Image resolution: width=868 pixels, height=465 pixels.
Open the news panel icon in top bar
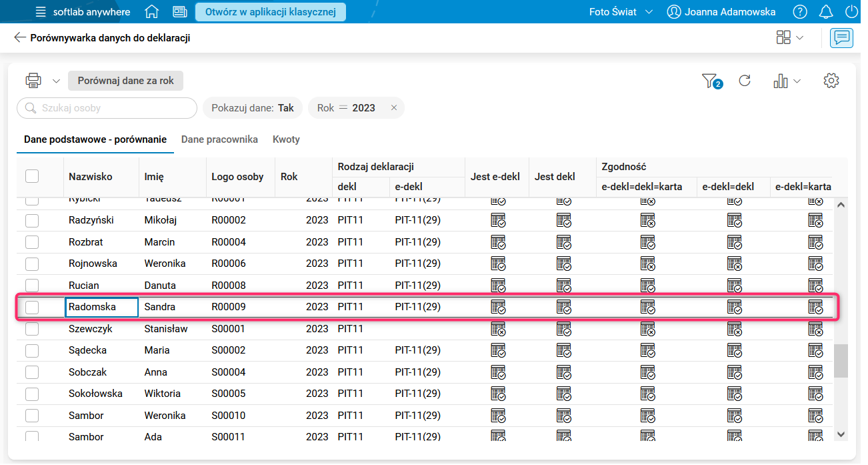pyautogui.click(x=179, y=12)
